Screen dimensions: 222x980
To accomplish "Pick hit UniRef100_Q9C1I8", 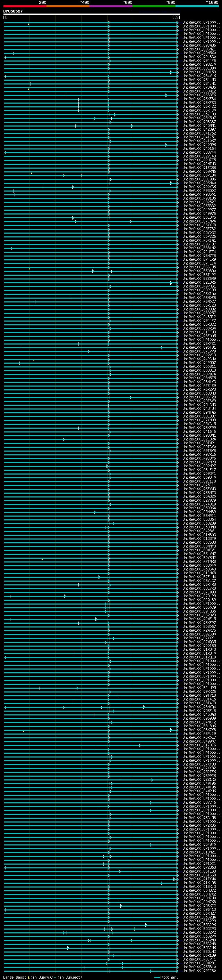I will [x=199, y=481].
